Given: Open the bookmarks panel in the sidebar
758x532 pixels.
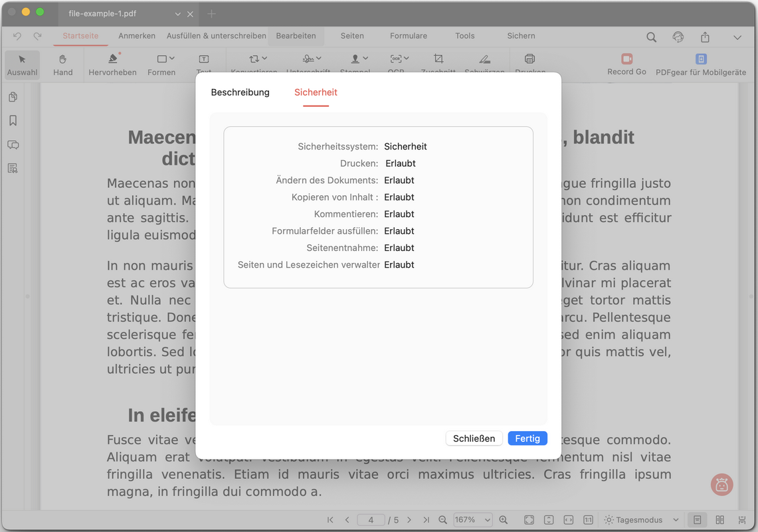Looking at the screenshot, I should [13, 120].
